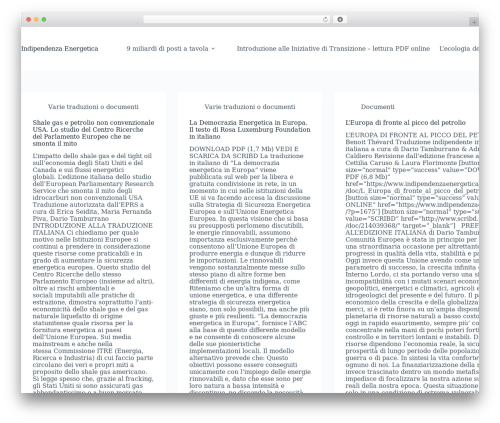Open the L'ecologia menu item

(x=459, y=49)
